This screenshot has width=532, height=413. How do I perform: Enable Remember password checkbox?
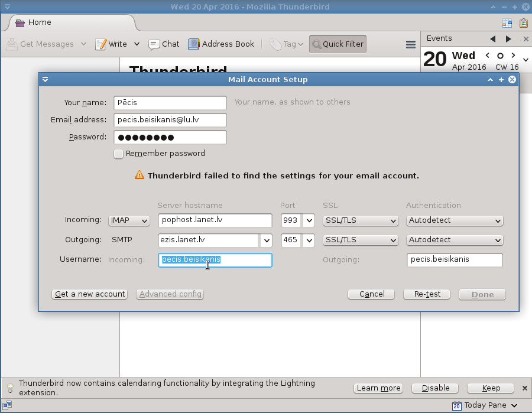(x=118, y=154)
